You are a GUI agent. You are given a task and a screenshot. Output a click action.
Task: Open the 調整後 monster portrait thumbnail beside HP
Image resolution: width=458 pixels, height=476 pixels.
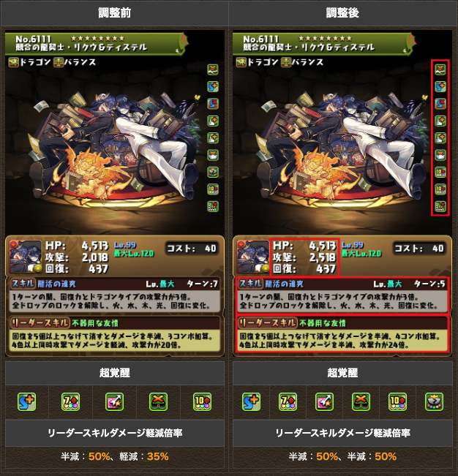point(253,257)
